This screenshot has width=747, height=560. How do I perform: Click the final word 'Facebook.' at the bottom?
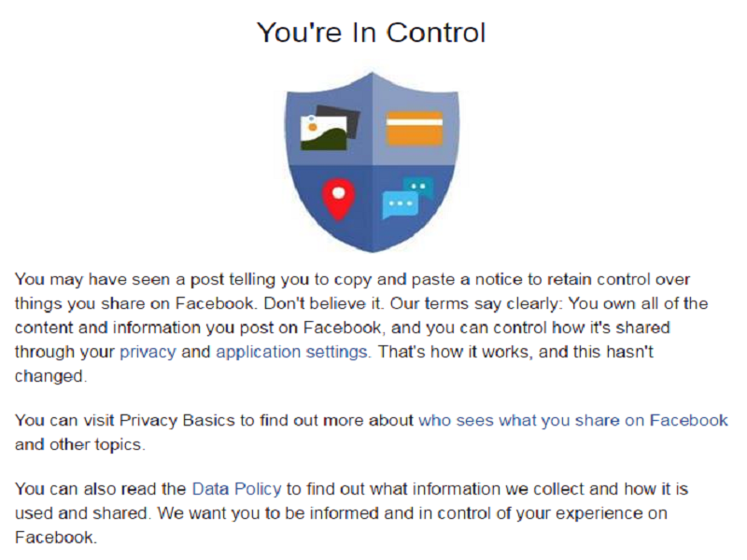tap(56, 538)
